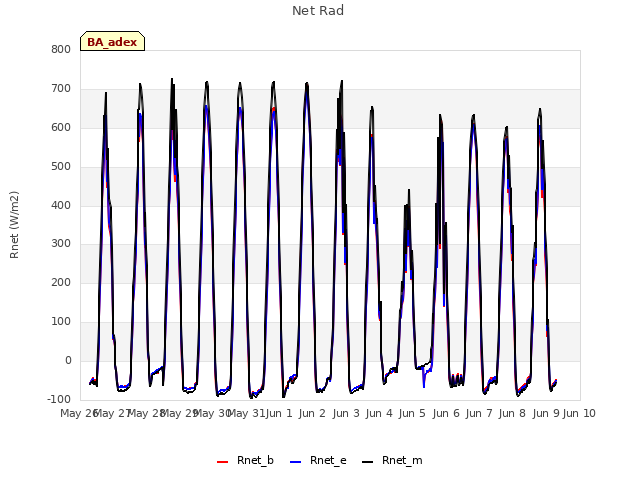Image resolution: width=640 pixels, height=480 pixels.
Task: Click the 500 y-axis tick label
Action: click(x=61, y=167)
